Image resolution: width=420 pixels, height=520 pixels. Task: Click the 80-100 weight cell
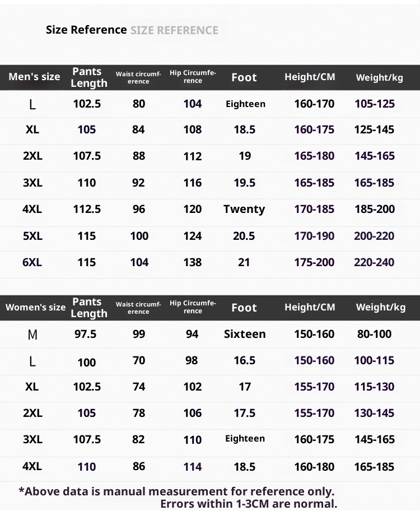[x=374, y=334]
